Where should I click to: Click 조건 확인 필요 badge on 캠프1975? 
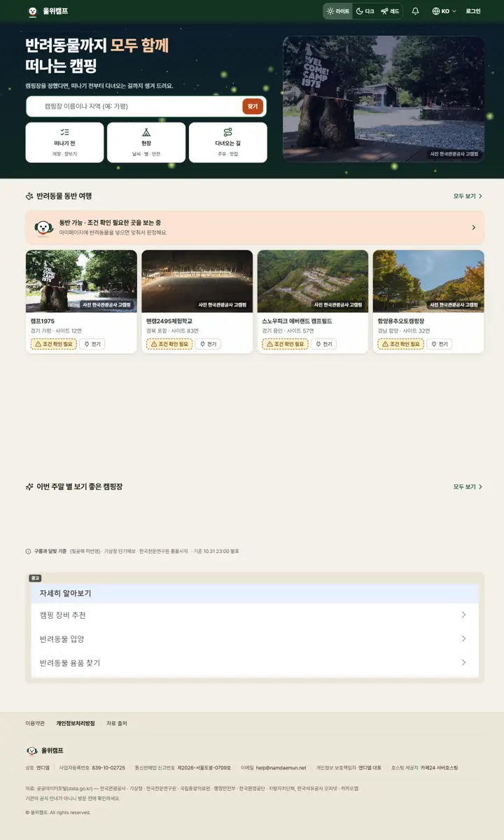click(53, 344)
